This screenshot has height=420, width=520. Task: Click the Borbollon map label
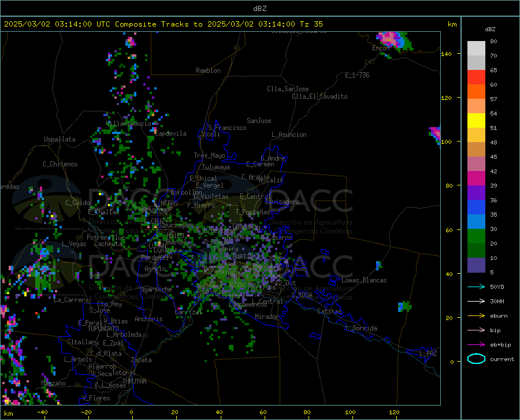(187, 192)
